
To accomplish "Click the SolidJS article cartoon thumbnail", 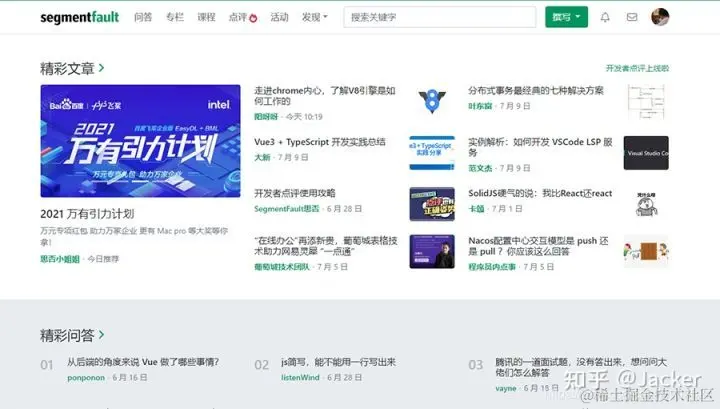I will coord(646,204).
